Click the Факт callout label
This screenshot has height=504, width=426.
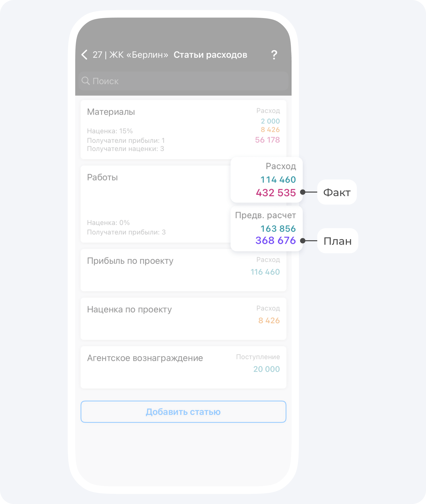[x=337, y=192]
